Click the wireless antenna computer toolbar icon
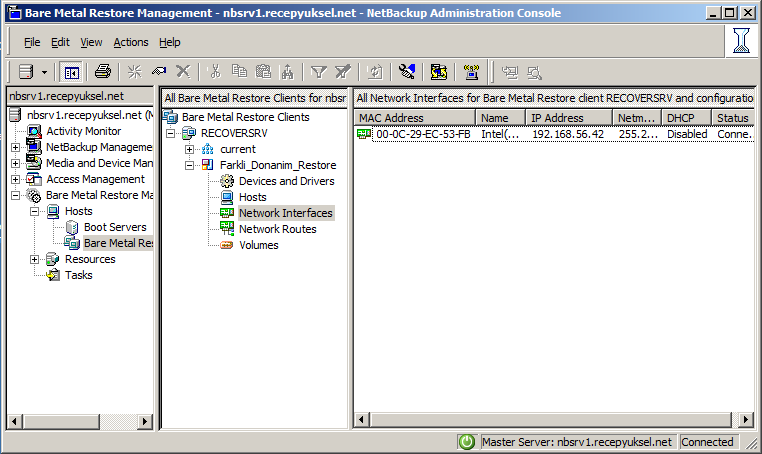Viewport: 762px width, 454px height. click(x=471, y=72)
